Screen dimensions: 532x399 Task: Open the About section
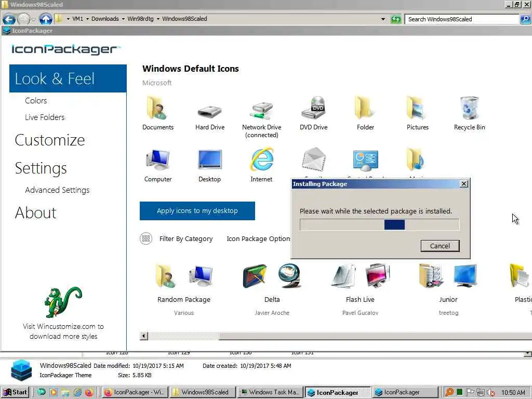coord(35,212)
